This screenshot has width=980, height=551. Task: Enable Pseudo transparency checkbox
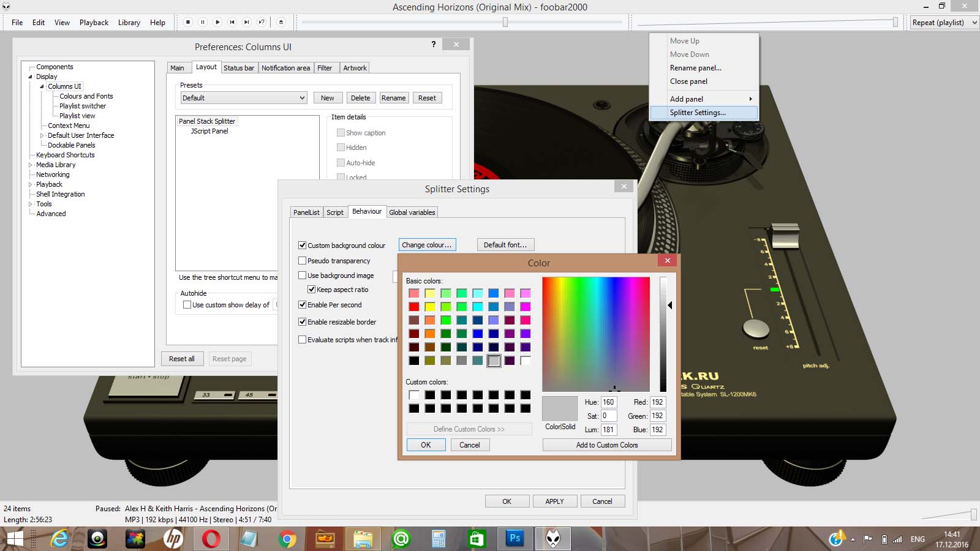(x=303, y=261)
